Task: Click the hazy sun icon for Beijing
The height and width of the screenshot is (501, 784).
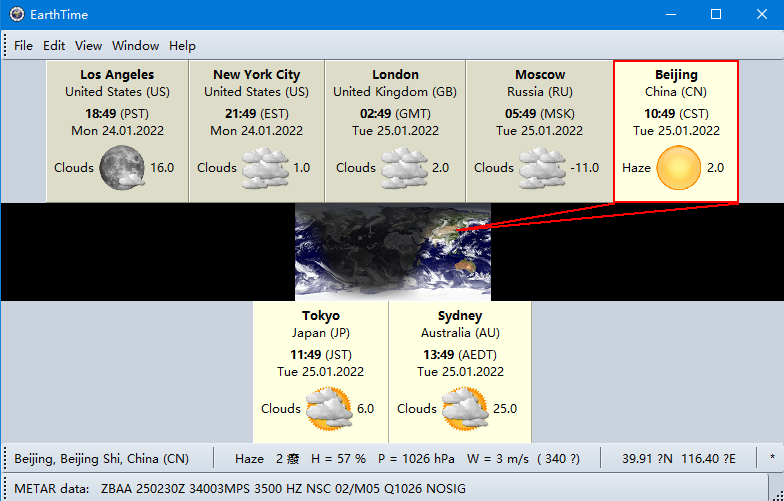Action: (x=678, y=168)
